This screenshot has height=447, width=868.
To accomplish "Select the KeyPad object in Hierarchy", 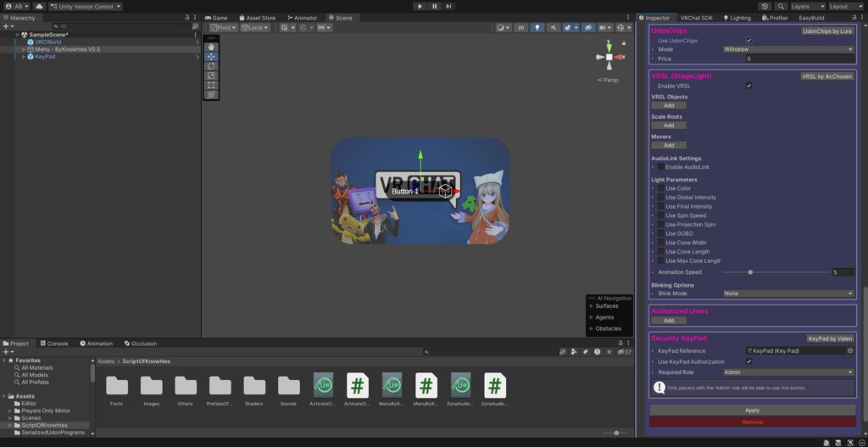I will tap(45, 57).
